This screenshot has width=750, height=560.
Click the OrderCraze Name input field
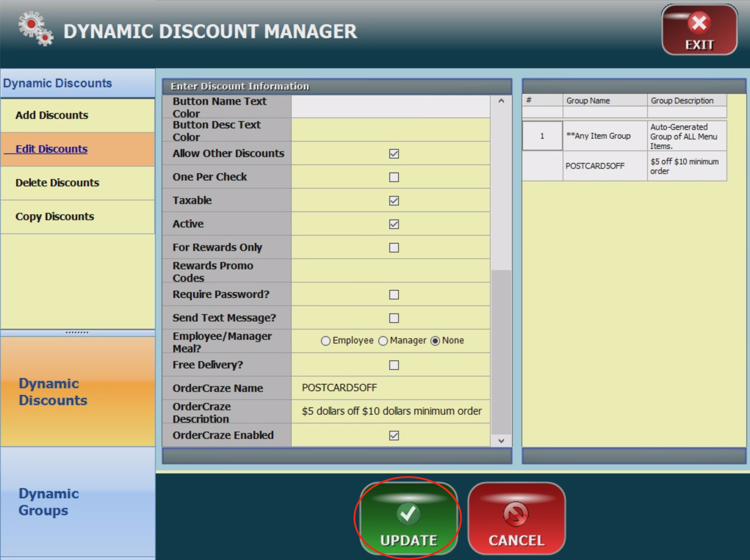pos(390,388)
